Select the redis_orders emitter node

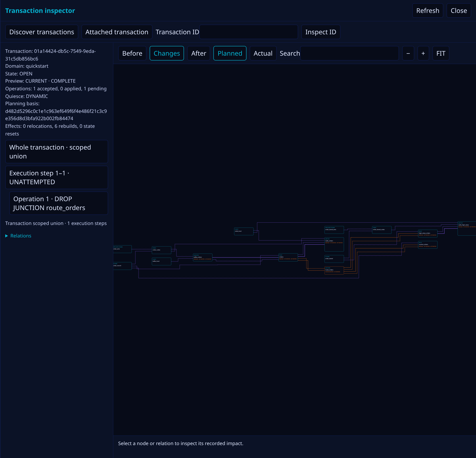pos(334,244)
